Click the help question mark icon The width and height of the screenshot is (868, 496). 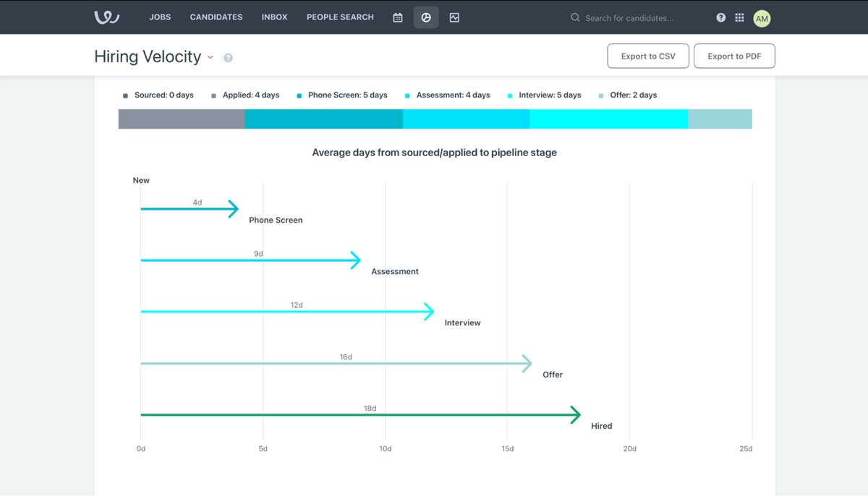(x=720, y=17)
